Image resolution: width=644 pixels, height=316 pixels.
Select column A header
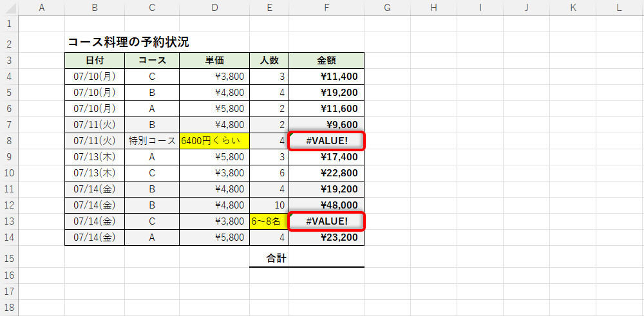click(41, 8)
